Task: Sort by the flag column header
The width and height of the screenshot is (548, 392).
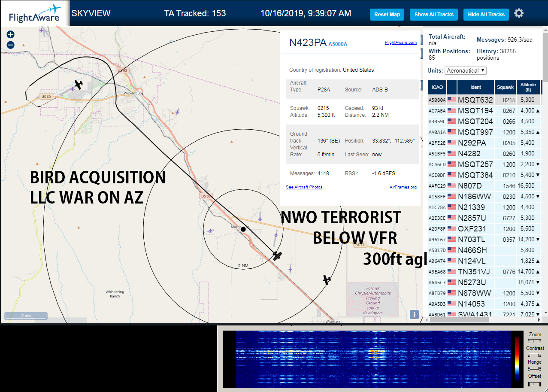Action: click(x=452, y=87)
